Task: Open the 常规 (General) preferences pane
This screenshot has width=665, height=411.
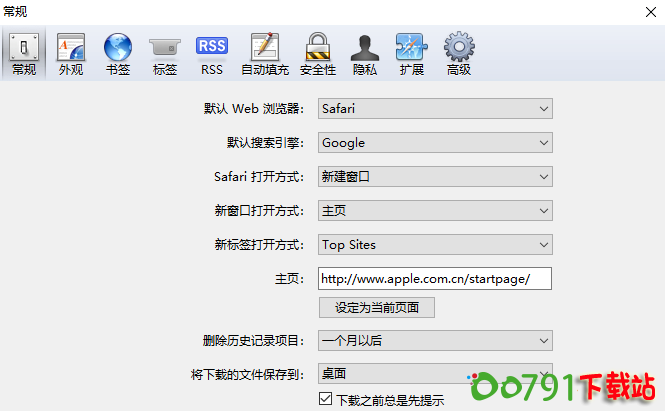Action: click(x=24, y=54)
